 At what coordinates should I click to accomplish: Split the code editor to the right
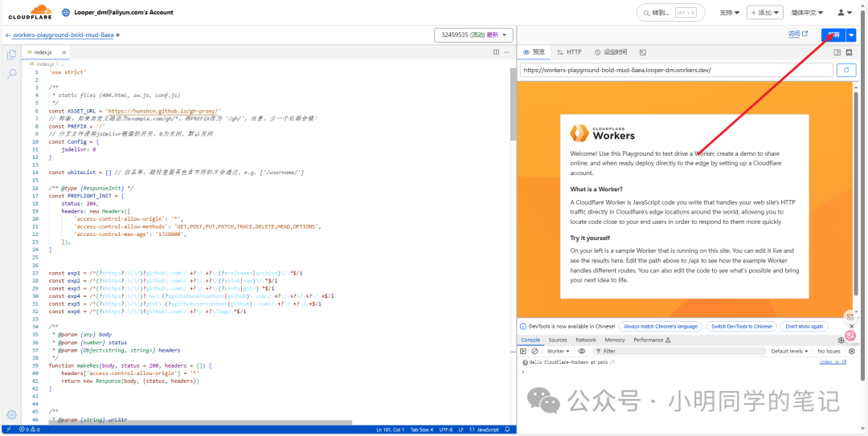click(x=496, y=52)
